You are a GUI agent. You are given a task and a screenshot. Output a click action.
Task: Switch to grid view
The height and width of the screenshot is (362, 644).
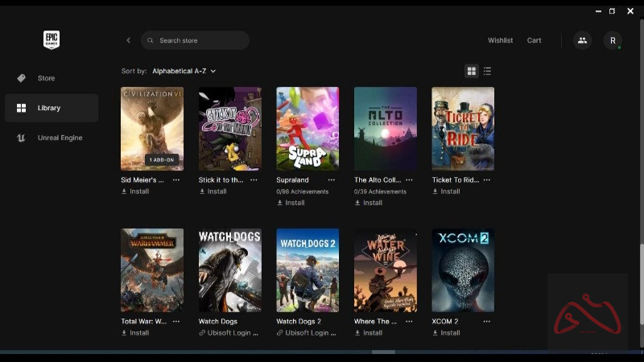tap(472, 71)
